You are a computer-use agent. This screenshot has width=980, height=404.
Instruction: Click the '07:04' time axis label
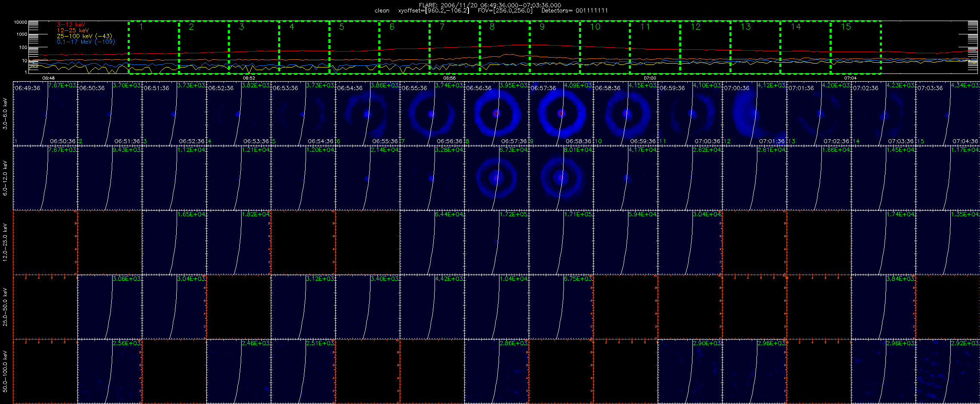coord(850,78)
